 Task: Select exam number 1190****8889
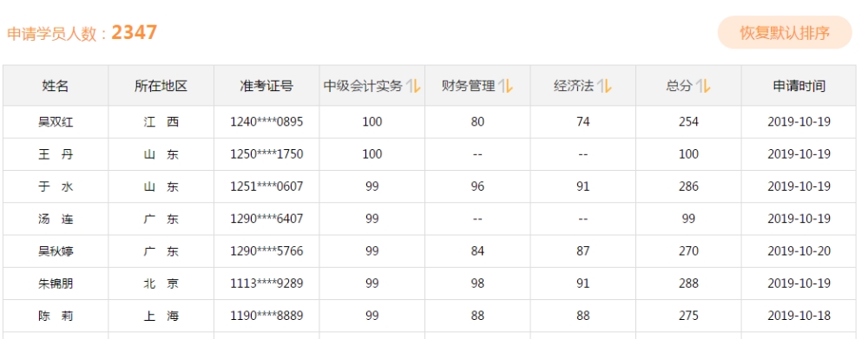click(x=266, y=316)
